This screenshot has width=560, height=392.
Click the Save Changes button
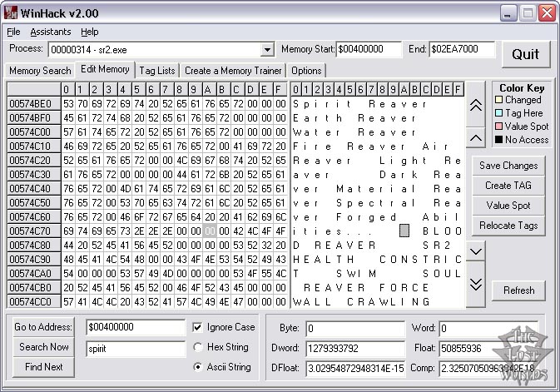click(x=508, y=166)
